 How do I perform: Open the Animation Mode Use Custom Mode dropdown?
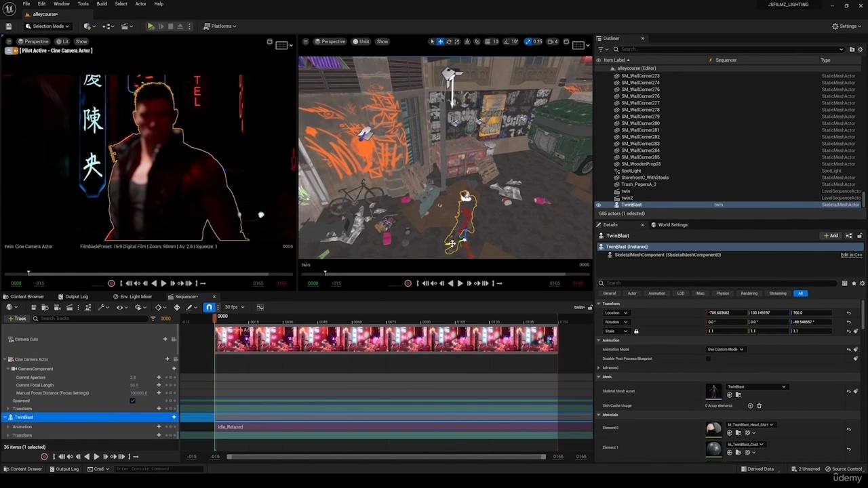[x=726, y=349]
